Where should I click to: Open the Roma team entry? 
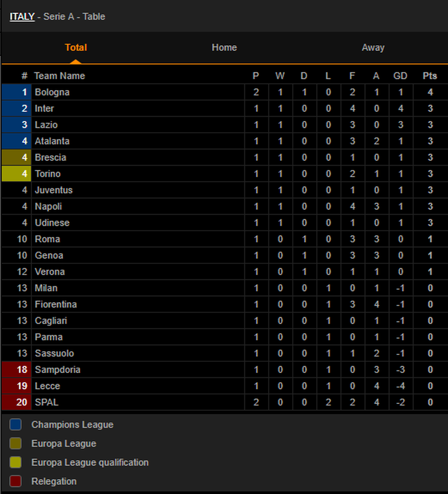[47, 239]
